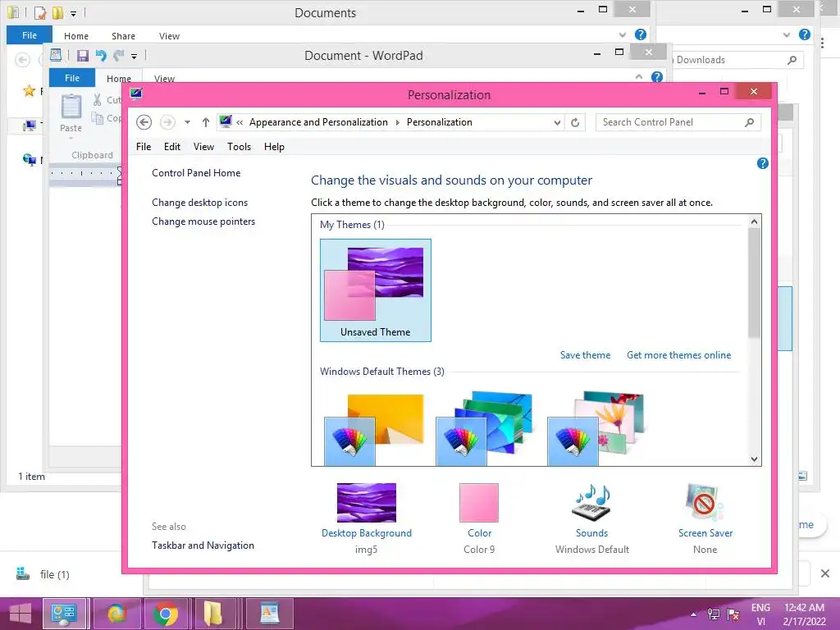Click Cut in WordPad clipboard group
The image size is (840, 630).
pyautogui.click(x=107, y=99)
